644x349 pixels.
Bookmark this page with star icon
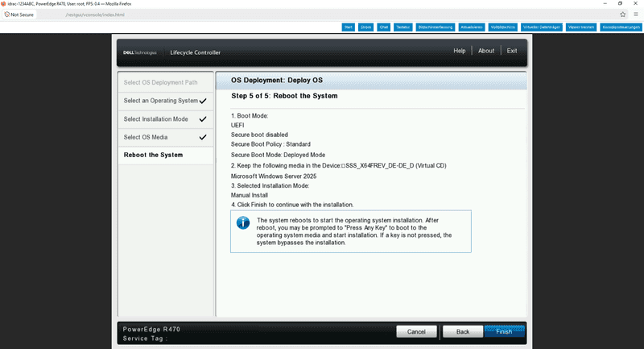[x=622, y=15]
